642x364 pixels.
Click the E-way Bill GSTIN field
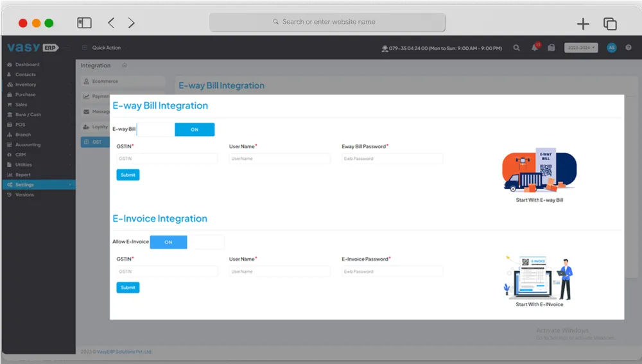pyautogui.click(x=167, y=159)
